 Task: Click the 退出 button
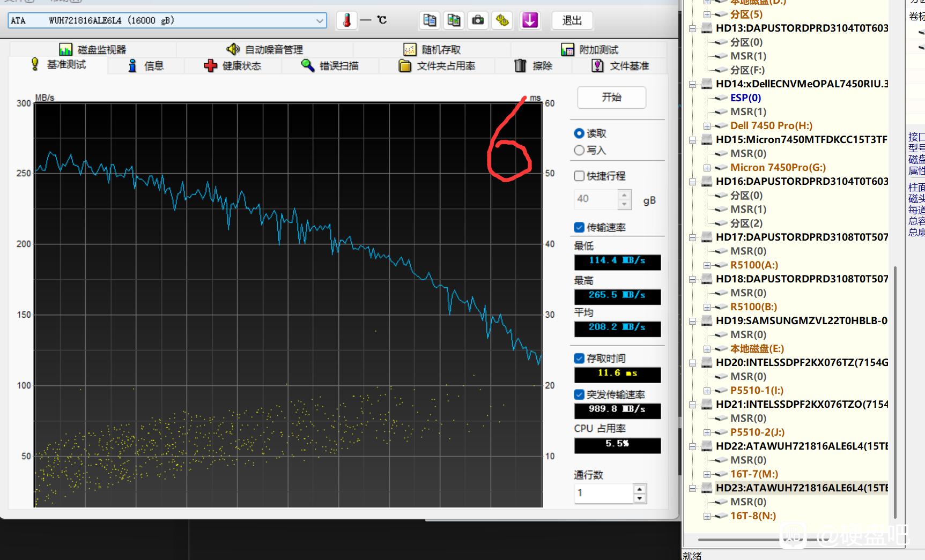[x=572, y=20]
